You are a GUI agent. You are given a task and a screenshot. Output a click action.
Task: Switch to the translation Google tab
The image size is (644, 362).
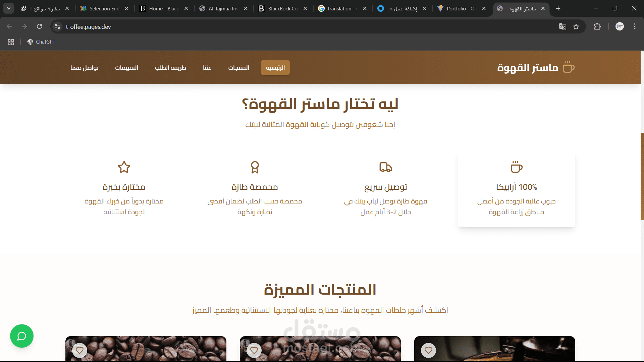coord(342,8)
